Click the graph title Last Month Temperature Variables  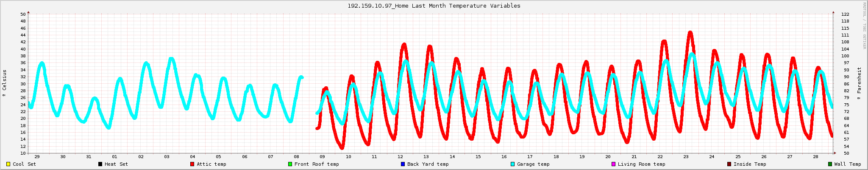(434, 6)
